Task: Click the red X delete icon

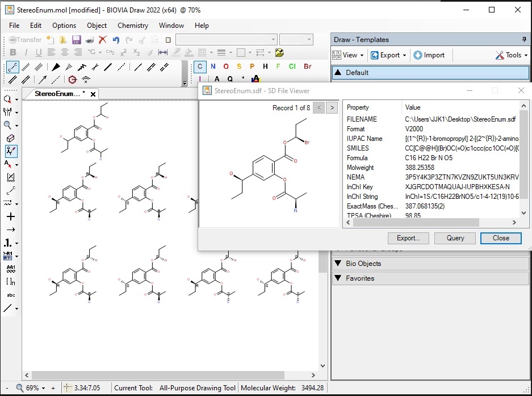Action: click(x=103, y=40)
